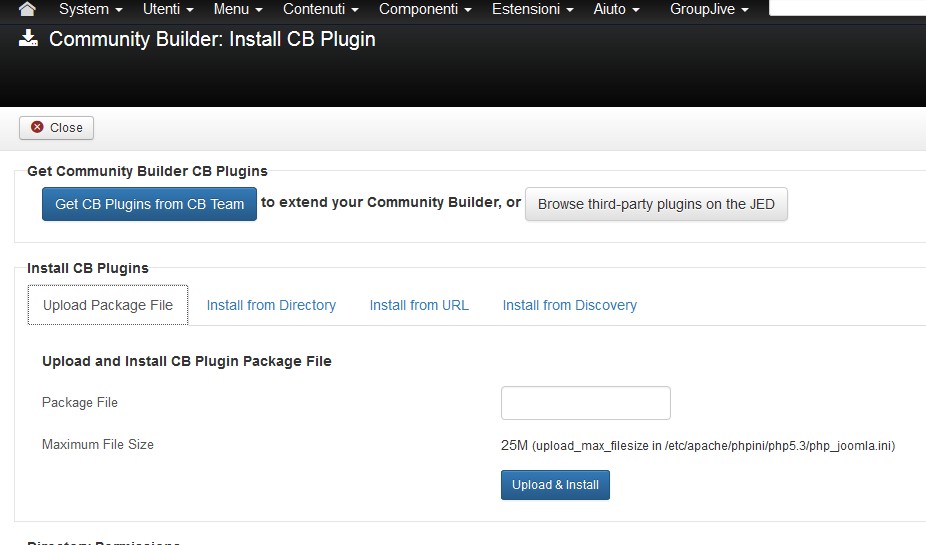Click the Upload & Install button
Viewport: 926px width, 545px height.
click(x=555, y=485)
